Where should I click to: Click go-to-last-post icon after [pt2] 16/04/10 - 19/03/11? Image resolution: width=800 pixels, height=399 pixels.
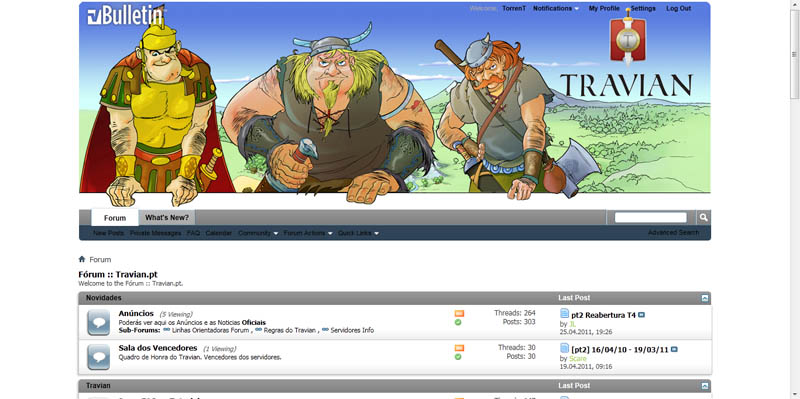(x=674, y=350)
